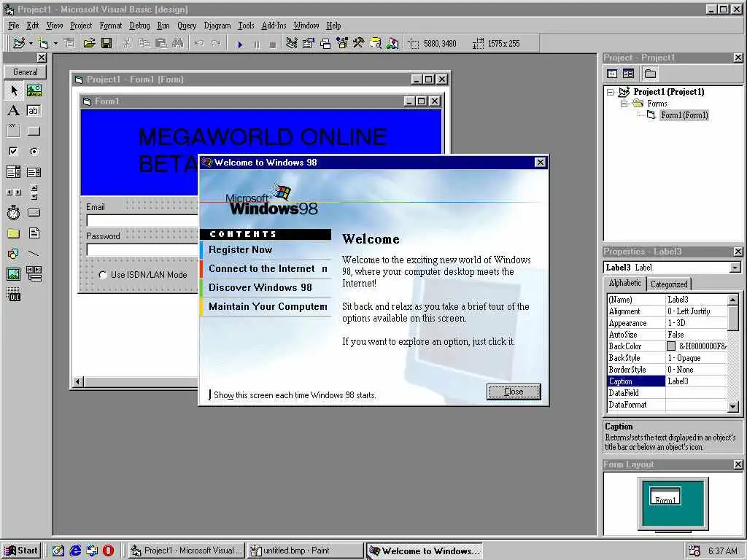Screen dimensions: 747x560
Task: Collapse the Forms folder node
Action: tap(624, 104)
